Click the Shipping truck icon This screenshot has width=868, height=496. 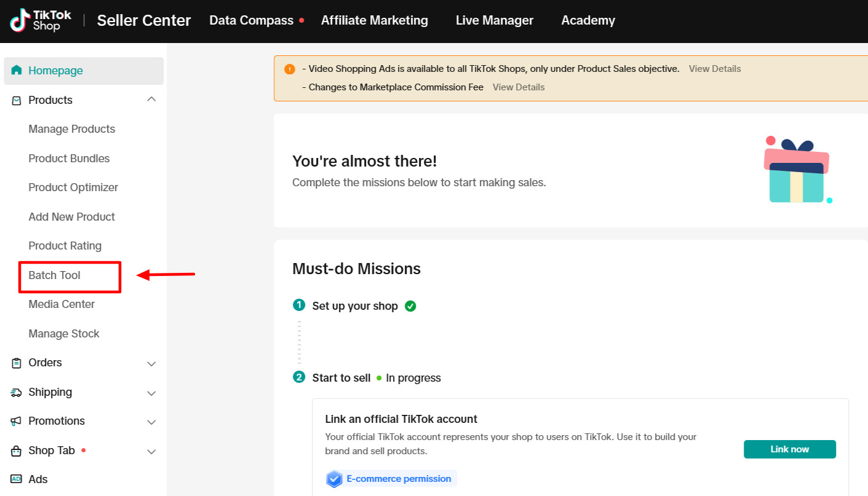click(17, 392)
